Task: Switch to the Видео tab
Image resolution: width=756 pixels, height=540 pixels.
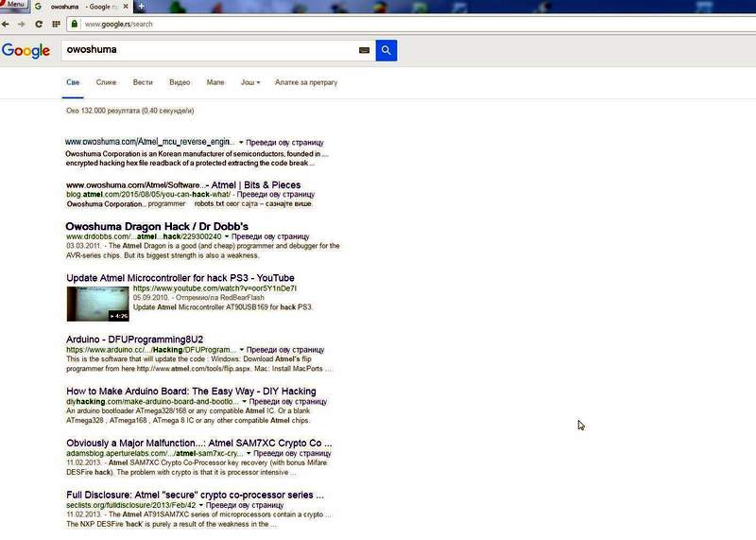Action: point(180,82)
